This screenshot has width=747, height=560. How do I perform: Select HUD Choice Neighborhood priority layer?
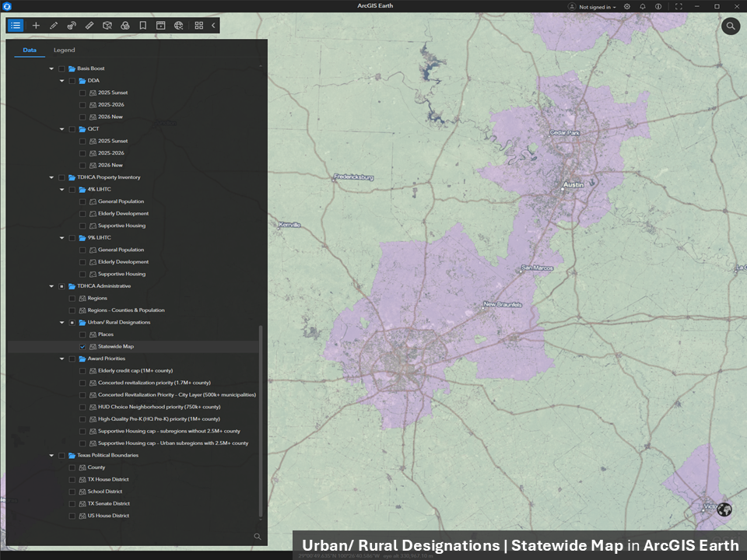click(159, 407)
